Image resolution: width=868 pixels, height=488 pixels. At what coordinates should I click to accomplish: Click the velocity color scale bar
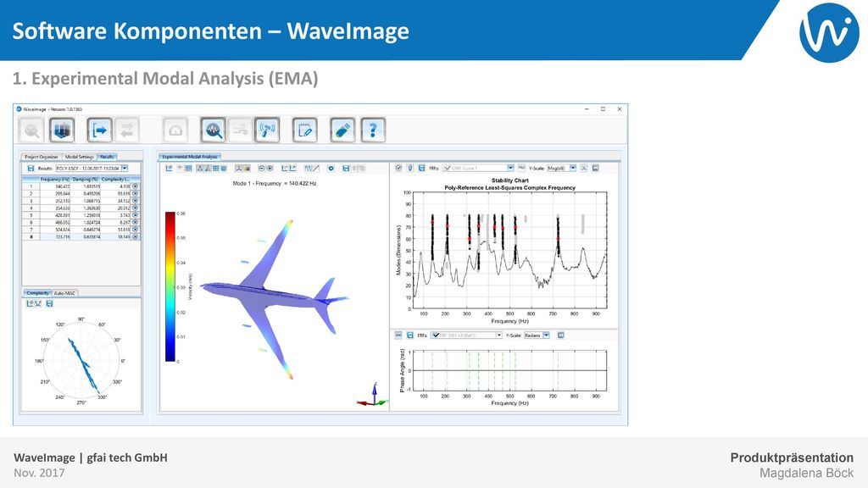coord(170,287)
